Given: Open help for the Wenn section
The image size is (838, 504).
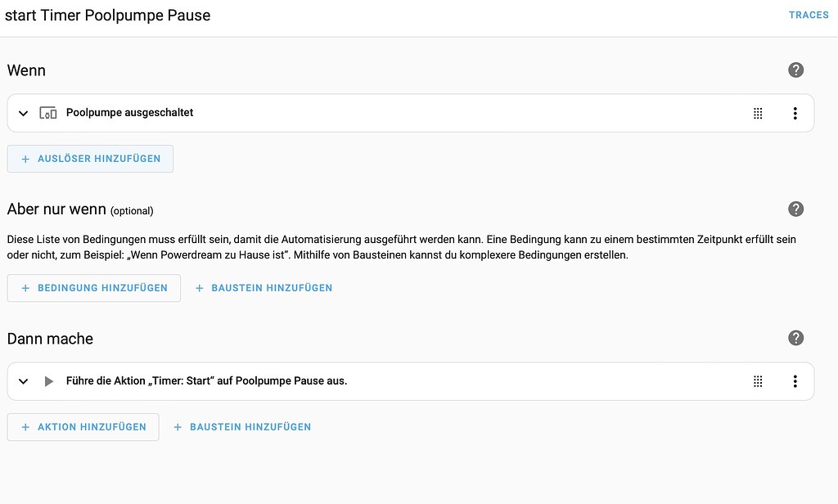Looking at the screenshot, I should [x=795, y=70].
